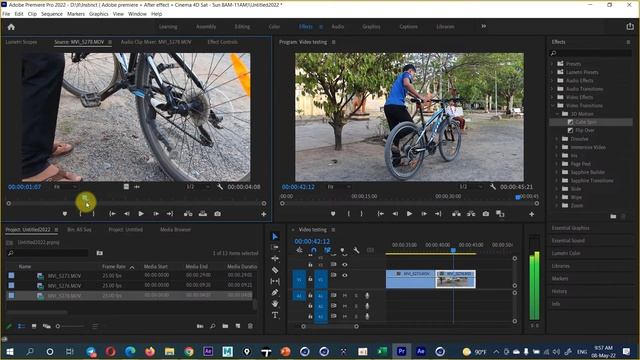Select the Slip tool
Viewport: 640px width, 360px height.
(x=275, y=281)
